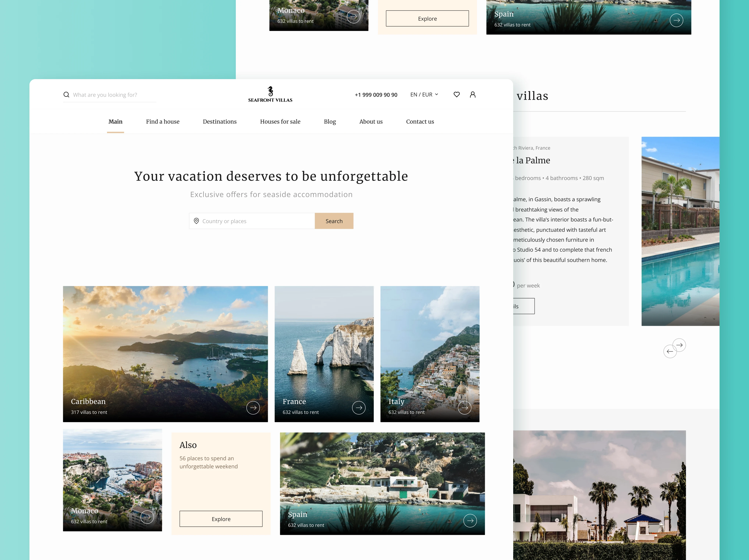Open the white villa with palm trees photo

[x=599, y=495]
